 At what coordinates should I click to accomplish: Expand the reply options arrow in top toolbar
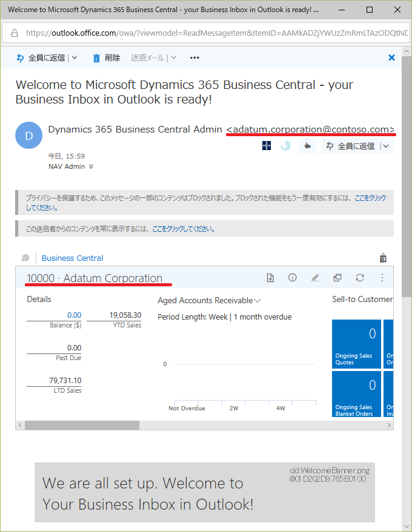(x=75, y=57)
